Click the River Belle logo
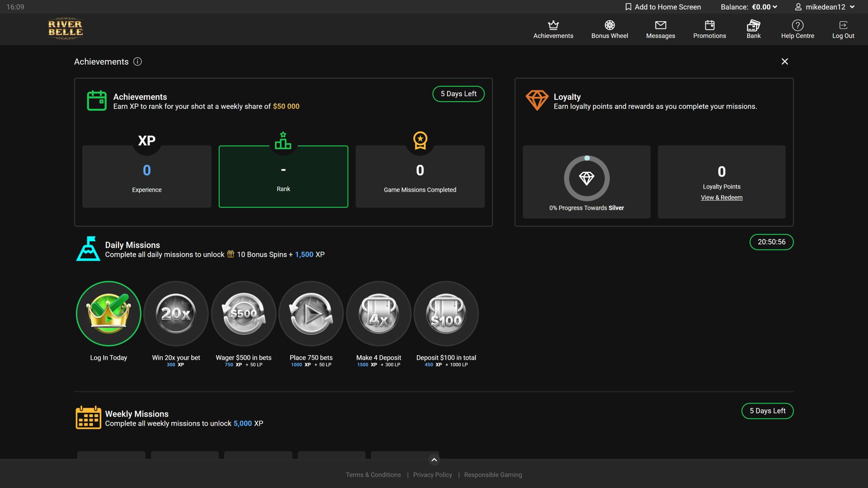This screenshot has height=488, width=868. [x=66, y=29]
